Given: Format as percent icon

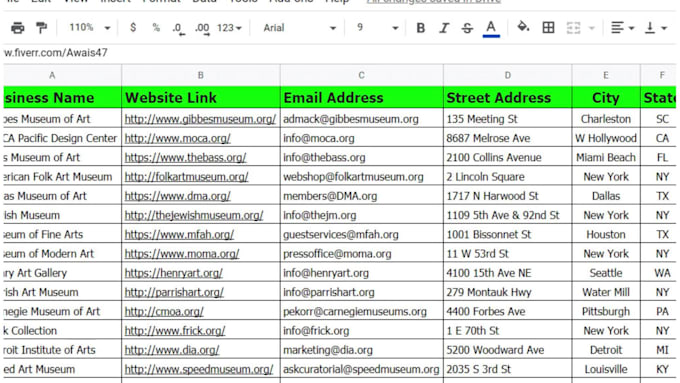Looking at the screenshot, I should 156,28.
